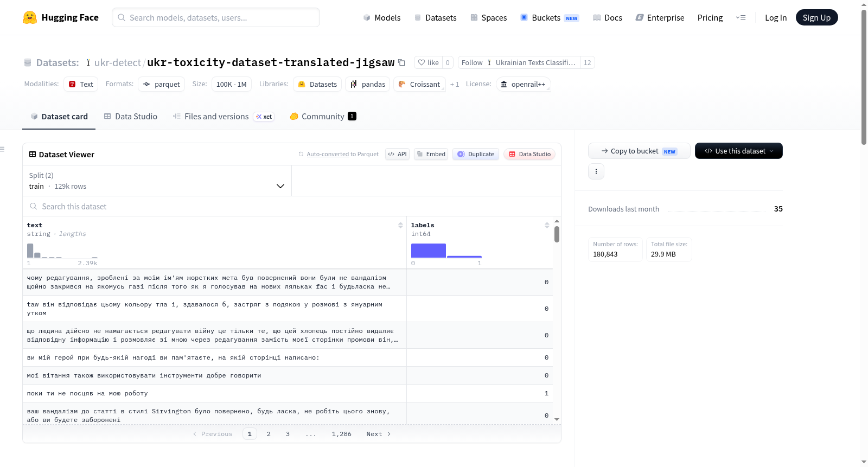The width and height of the screenshot is (868, 467).
Task: Open the Use this dataset dropdown
Action: pos(739,151)
